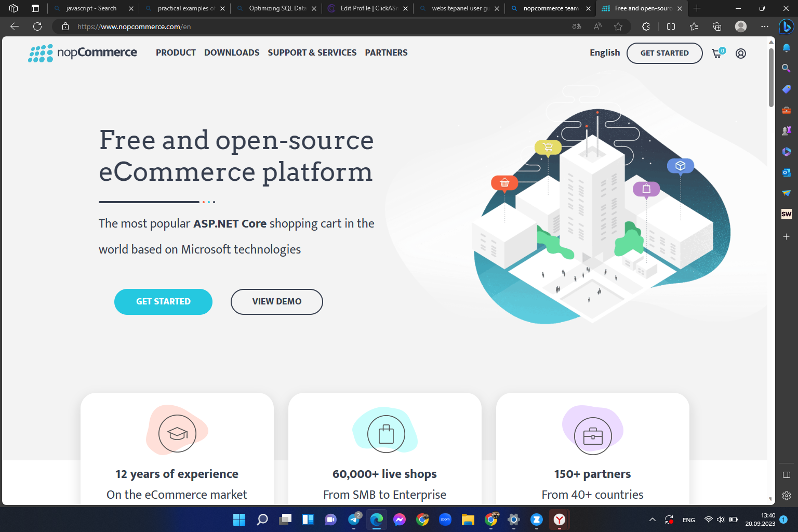Open Bing Copilot sidebar button
This screenshot has width=798, height=532.
pyautogui.click(x=786, y=26)
